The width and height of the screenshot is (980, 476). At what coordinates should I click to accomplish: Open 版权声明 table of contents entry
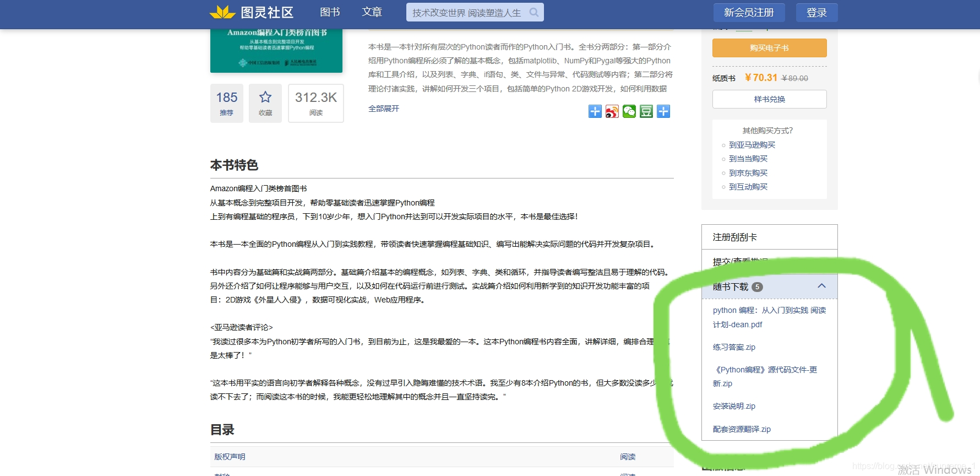230,457
